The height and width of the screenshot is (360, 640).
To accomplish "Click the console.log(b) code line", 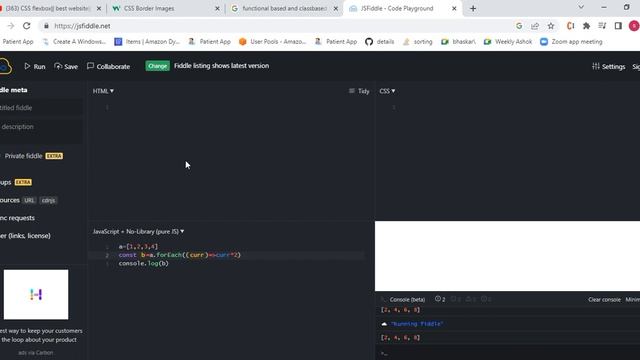I will point(144,264).
